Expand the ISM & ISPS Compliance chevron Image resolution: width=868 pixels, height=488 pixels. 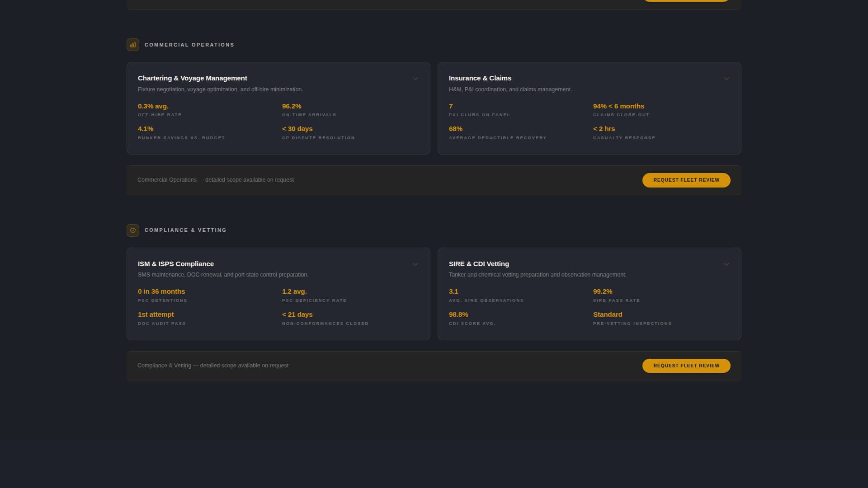(x=415, y=264)
